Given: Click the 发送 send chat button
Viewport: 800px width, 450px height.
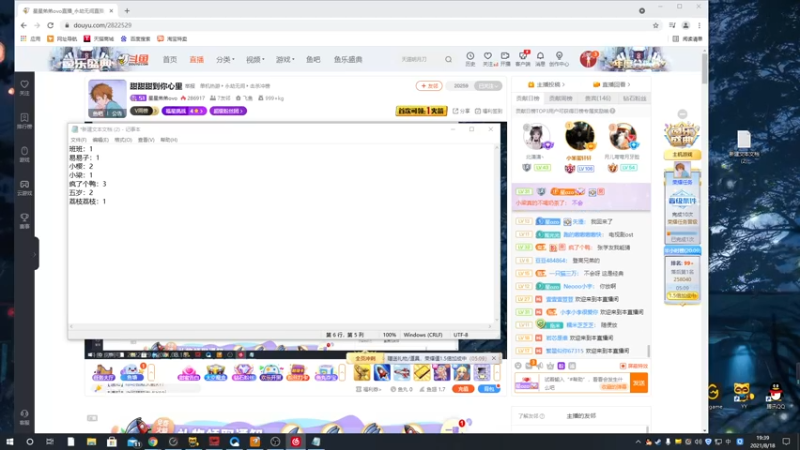Looking at the screenshot, I should coord(639,383).
